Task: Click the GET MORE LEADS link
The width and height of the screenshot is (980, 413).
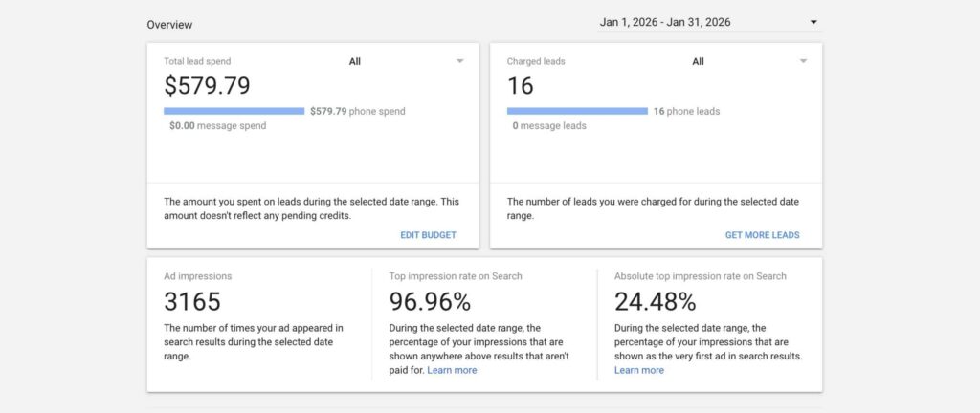Action: 762,235
